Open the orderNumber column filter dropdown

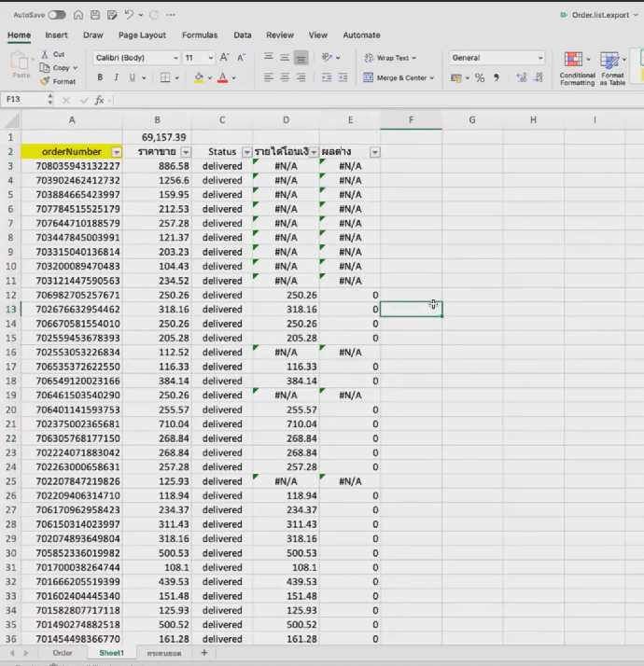pos(116,152)
